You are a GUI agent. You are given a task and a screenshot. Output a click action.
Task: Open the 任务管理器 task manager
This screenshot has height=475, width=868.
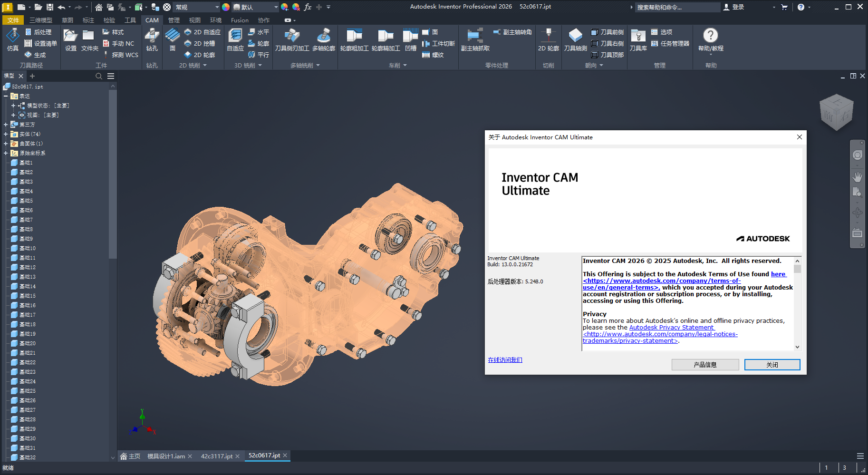coord(670,43)
